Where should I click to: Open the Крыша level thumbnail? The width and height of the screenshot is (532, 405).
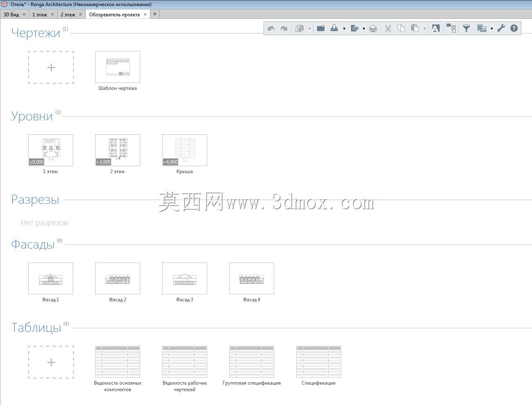(185, 150)
